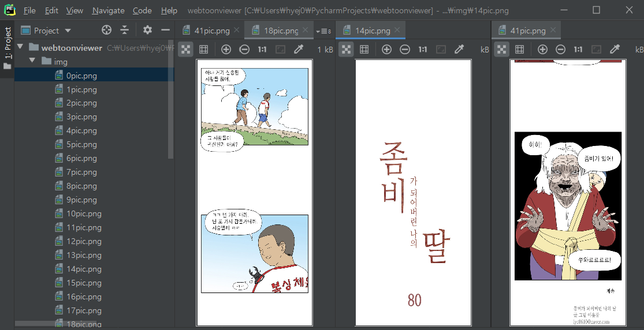644x330 pixels.
Task: Collapse the webtoonviewer root node arrow
Action: pyautogui.click(x=20, y=47)
